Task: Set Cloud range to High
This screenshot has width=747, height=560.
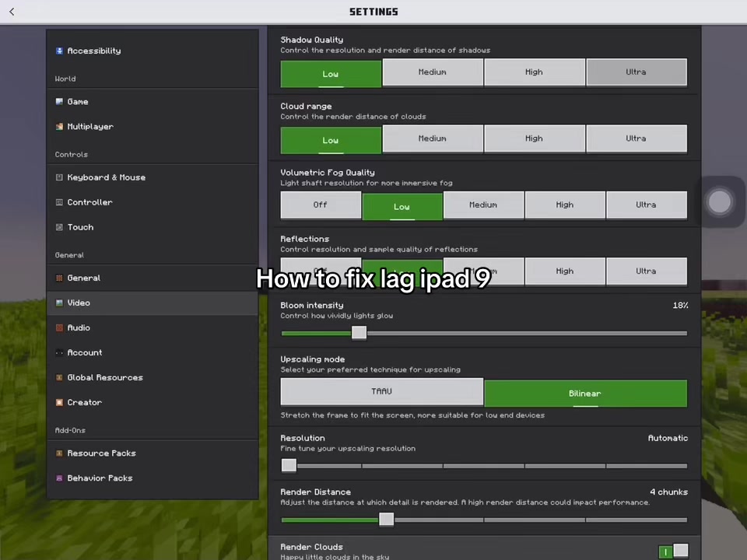Action: coord(534,138)
